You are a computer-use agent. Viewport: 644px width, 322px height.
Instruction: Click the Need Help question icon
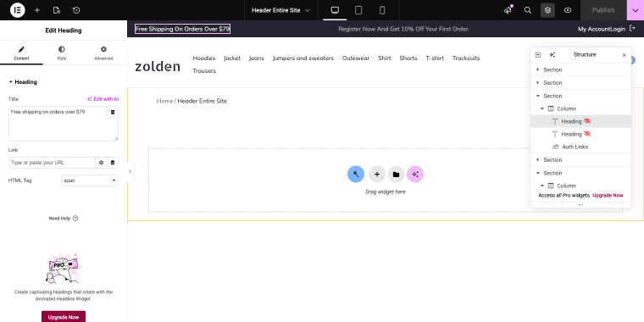click(x=75, y=219)
